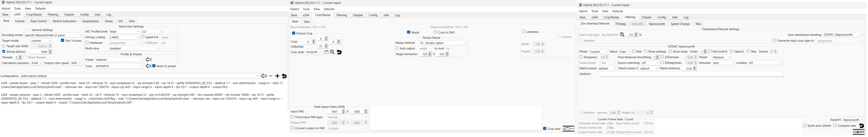
Task: Open the Quantization sub-tab
Action: click(x=91, y=21)
